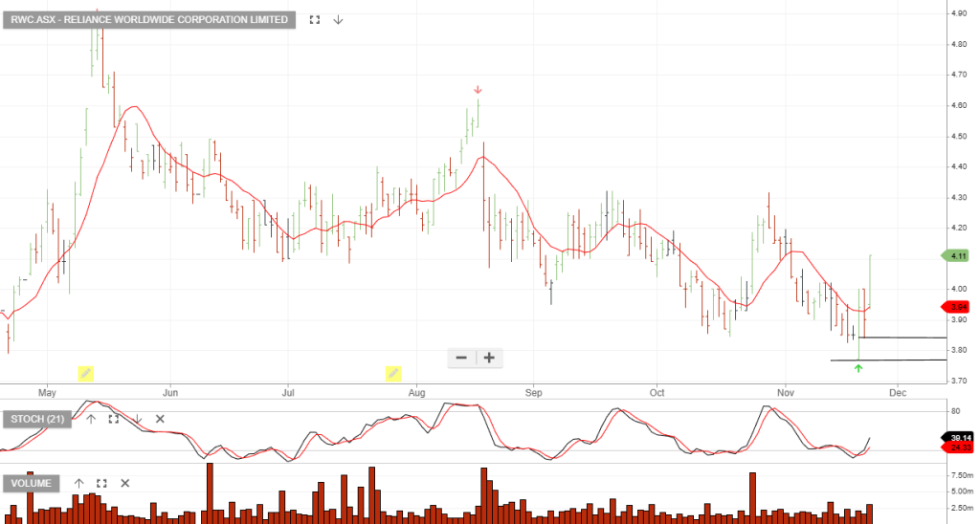Zoom in using the plus button
Screen dimensions: 980x524
point(489,358)
